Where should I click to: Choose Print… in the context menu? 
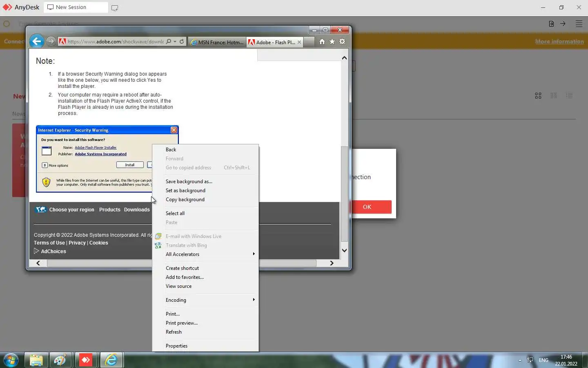pos(205,314)
